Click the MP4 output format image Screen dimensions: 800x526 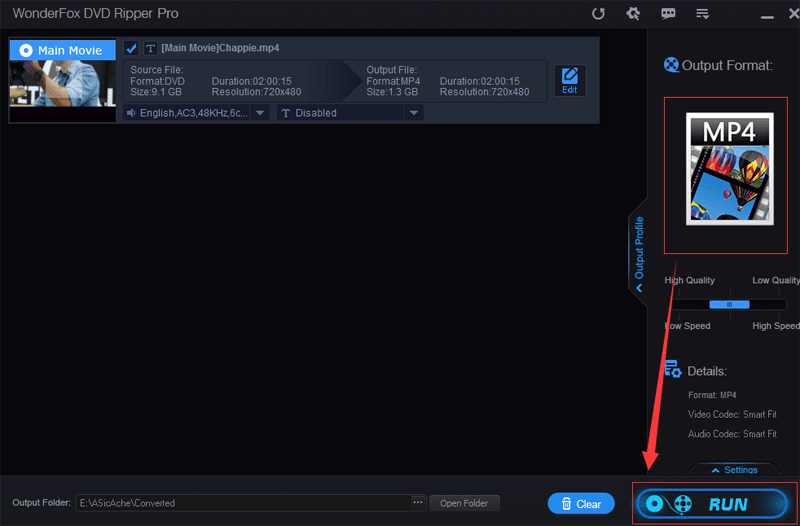click(730, 169)
